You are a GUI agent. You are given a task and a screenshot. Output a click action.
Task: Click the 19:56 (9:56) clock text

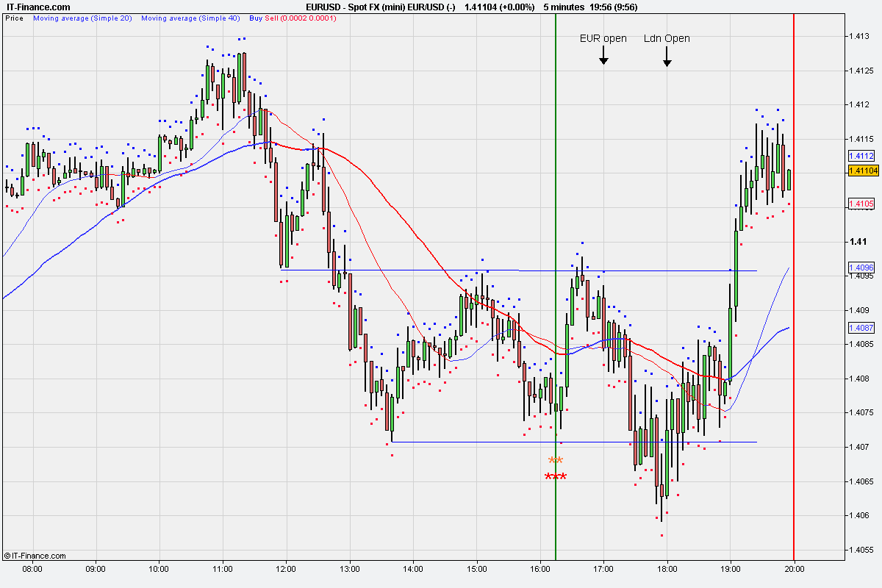pyautogui.click(x=612, y=7)
